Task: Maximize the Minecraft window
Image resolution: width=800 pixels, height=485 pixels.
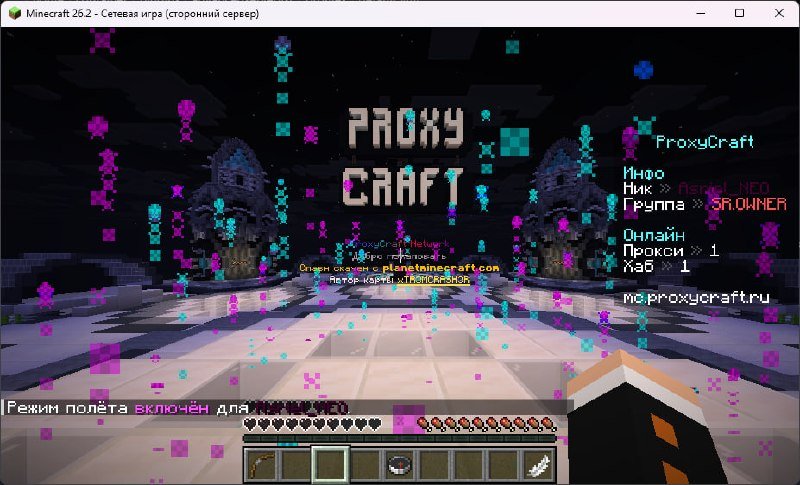Action: coord(739,13)
